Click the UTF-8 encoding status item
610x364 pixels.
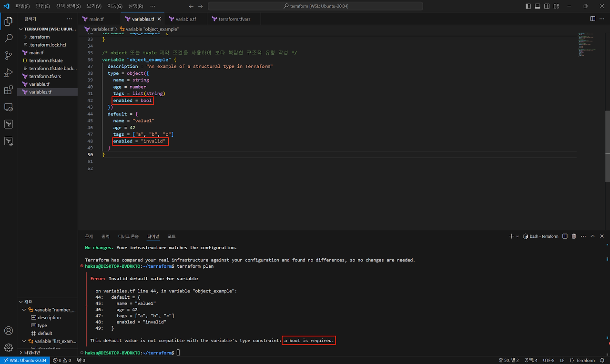(549, 360)
